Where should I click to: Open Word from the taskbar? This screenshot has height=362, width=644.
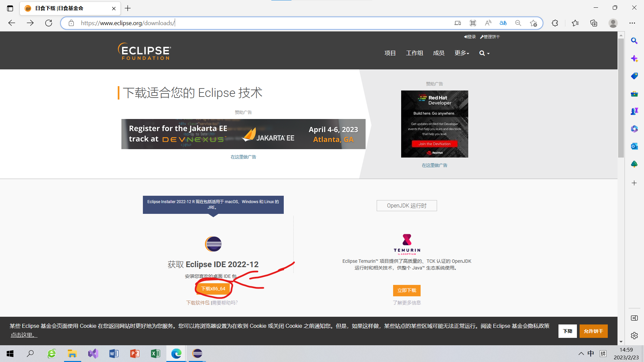(x=114, y=353)
